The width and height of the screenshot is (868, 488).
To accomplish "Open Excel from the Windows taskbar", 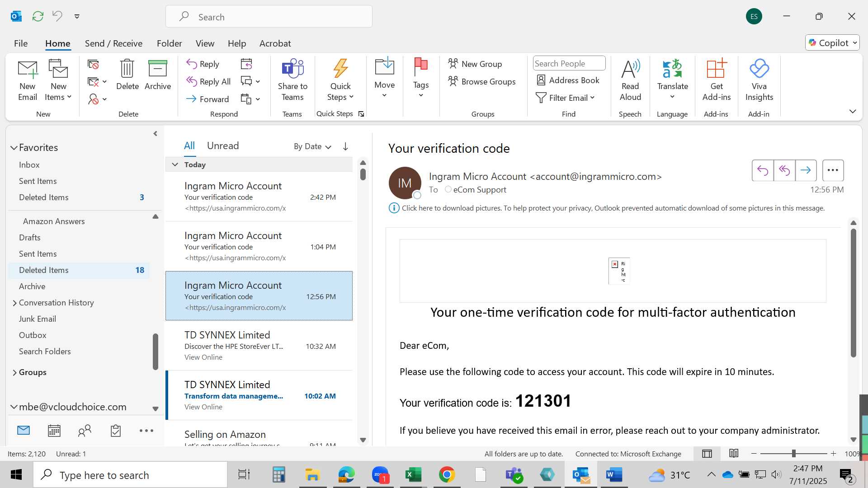I will (x=413, y=475).
